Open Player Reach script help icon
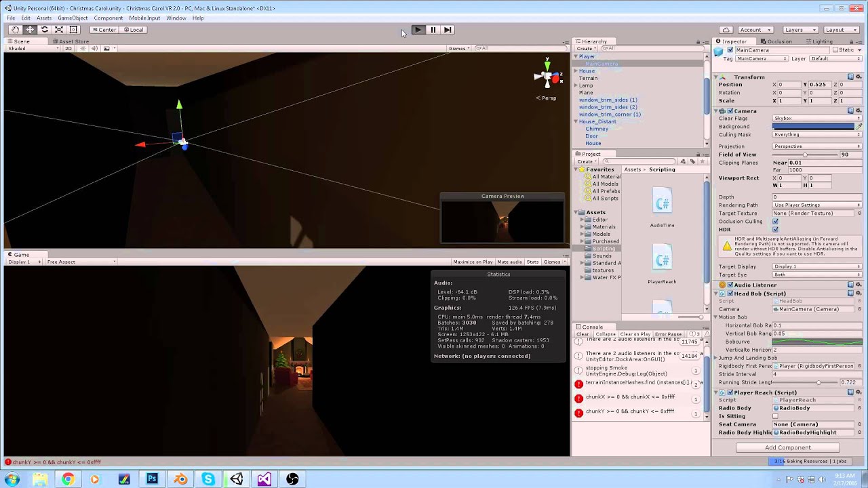The width and height of the screenshot is (868, 488). tap(850, 392)
